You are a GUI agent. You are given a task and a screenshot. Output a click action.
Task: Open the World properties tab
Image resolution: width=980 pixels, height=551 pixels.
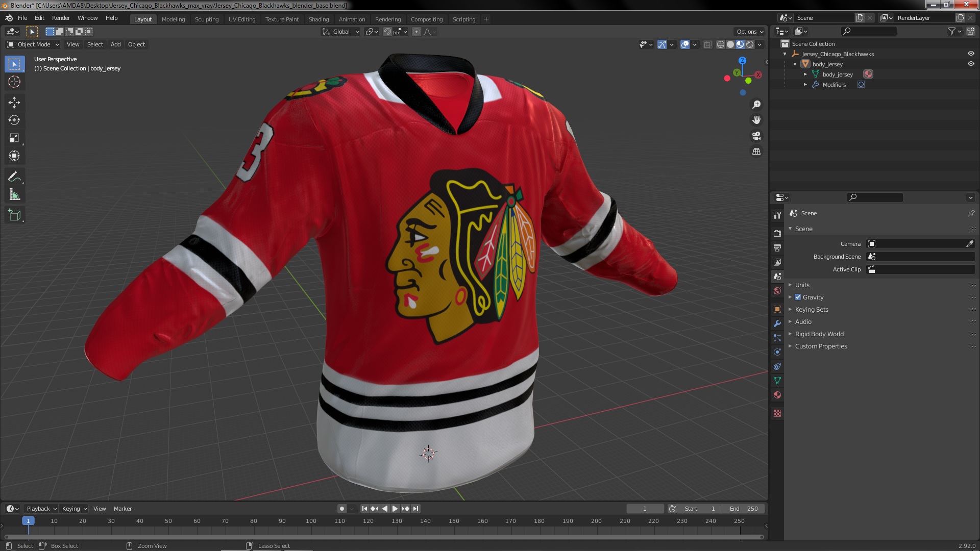777,291
